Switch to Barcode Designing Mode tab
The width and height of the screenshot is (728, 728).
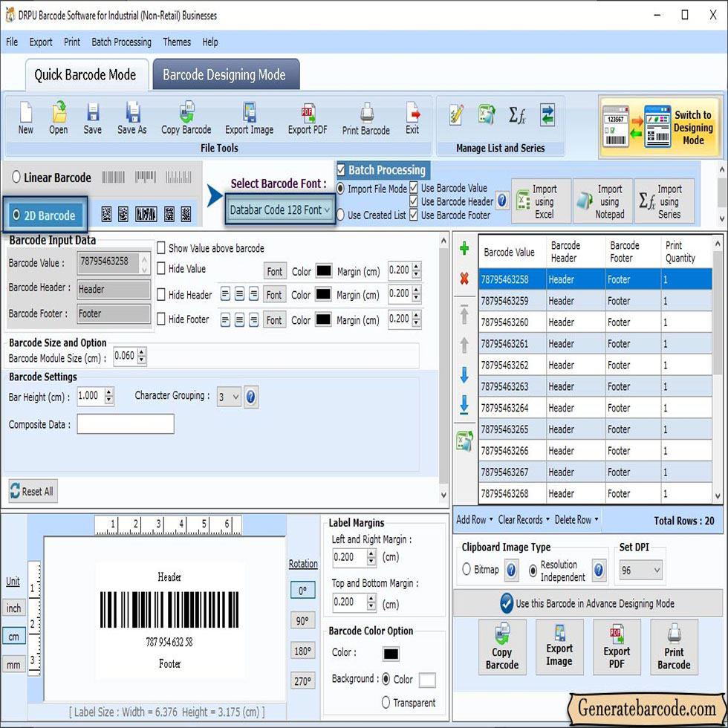coord(224,75)
